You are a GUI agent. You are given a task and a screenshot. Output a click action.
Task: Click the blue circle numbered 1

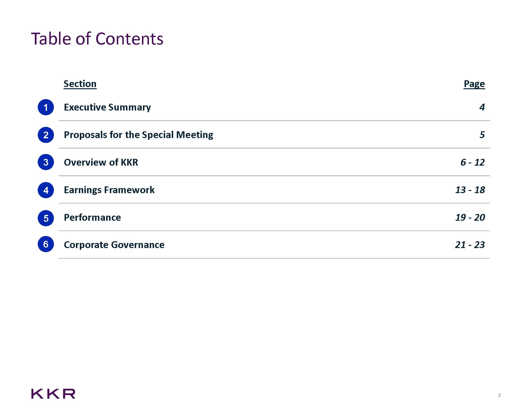[46, 107]
